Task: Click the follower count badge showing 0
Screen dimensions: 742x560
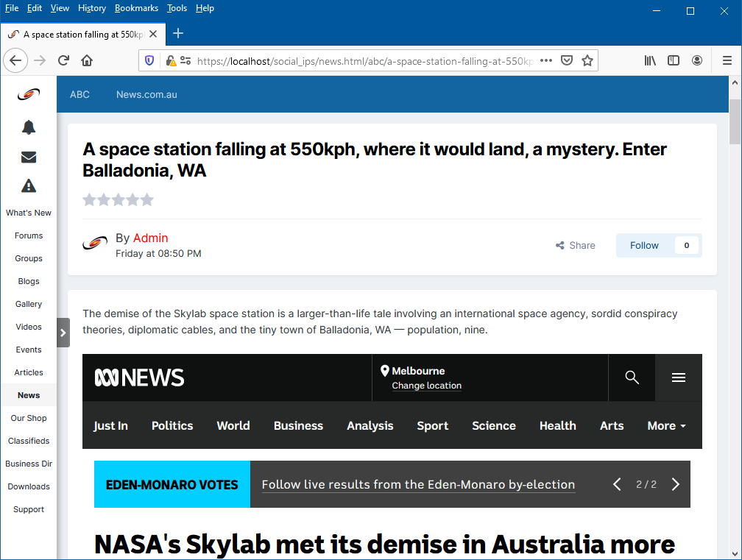Action: pyautogui.click(x=687, y=246)
